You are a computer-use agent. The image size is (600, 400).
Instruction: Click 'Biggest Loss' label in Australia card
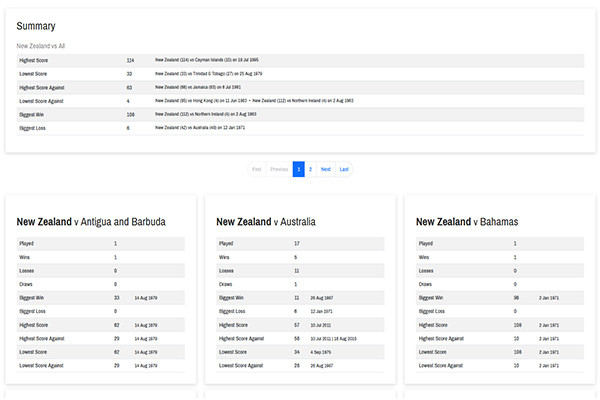pyautogui.click(x=232, y=312)
